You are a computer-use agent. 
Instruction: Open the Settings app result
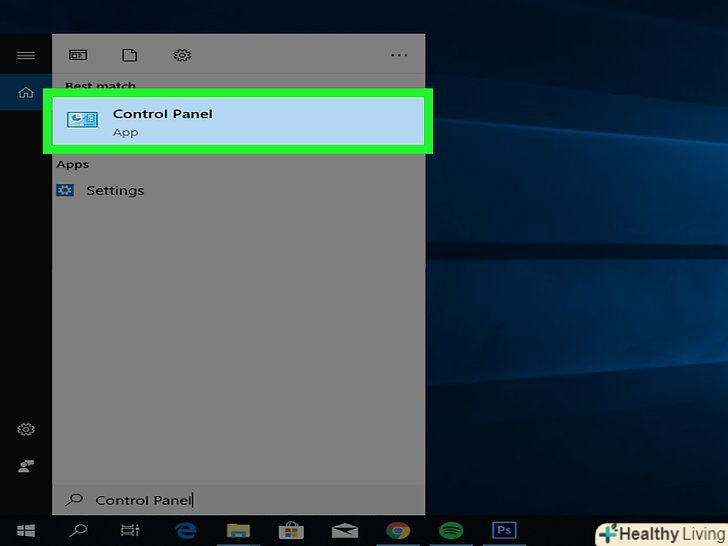115,190
